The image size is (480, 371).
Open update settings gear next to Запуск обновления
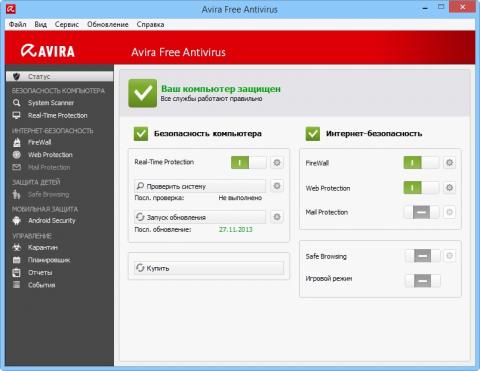pyautogui.click(x=277, y=217)
